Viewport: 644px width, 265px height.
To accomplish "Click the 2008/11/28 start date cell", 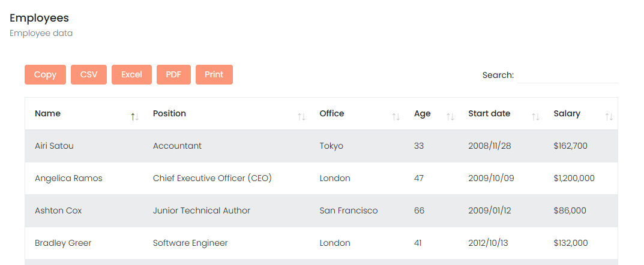I will tap(490, 146).
